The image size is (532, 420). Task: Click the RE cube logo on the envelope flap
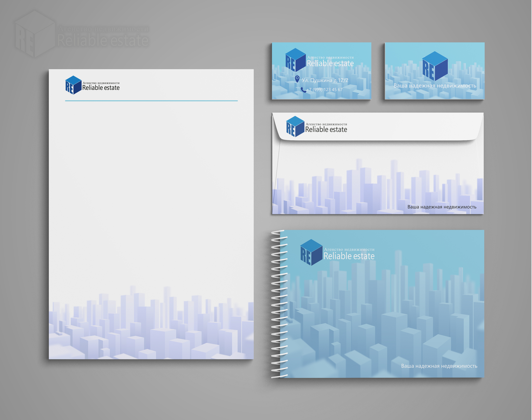pos(295,127)
